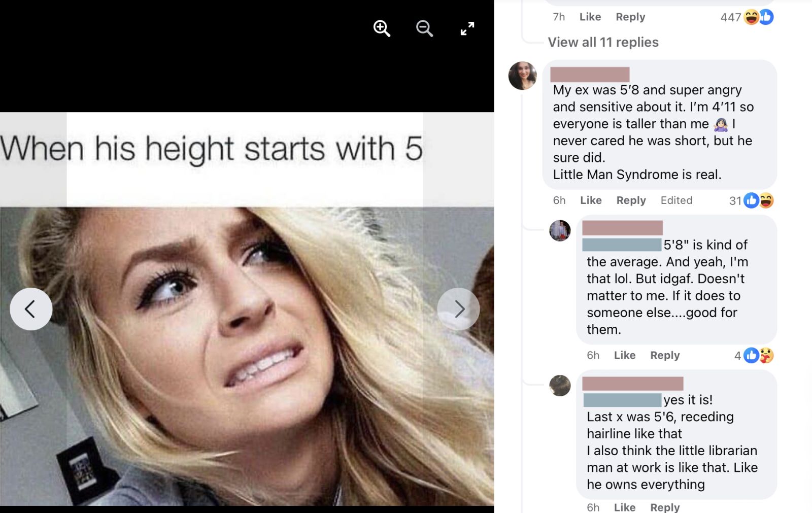Open avatar of the librarian man reply
The image size is (812, 513).
click(560, 386)
